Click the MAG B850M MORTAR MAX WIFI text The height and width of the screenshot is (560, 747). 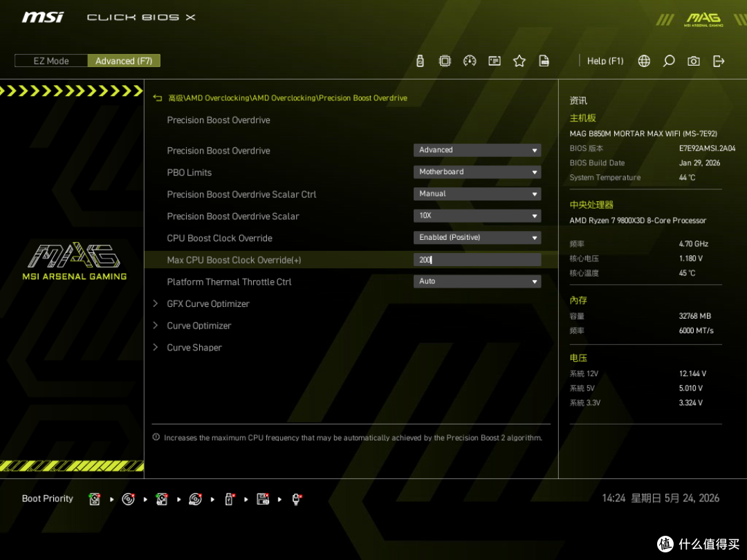pyautogui.click(x=643, y=134)
